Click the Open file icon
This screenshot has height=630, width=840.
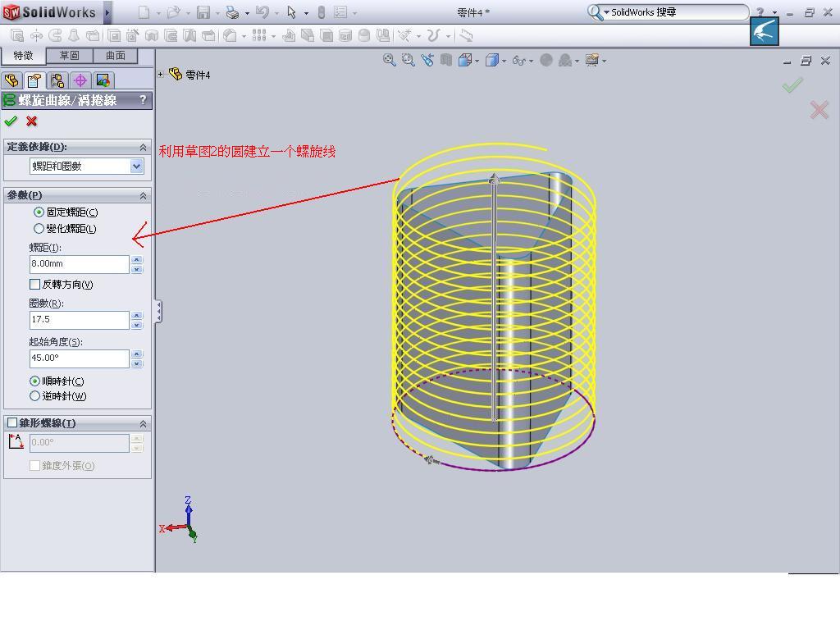tap(173, 11)
